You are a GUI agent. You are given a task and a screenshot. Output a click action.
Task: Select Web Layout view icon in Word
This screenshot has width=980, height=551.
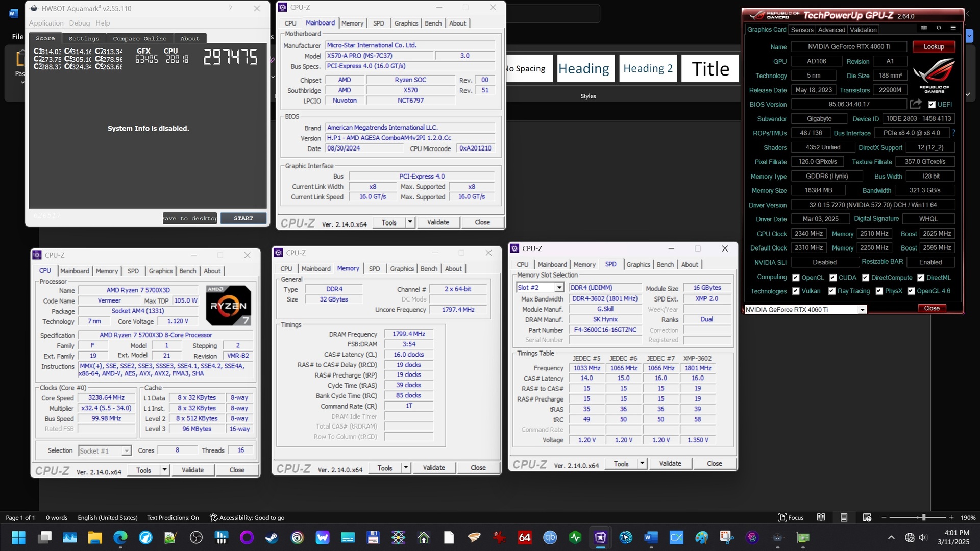[867, 517]
